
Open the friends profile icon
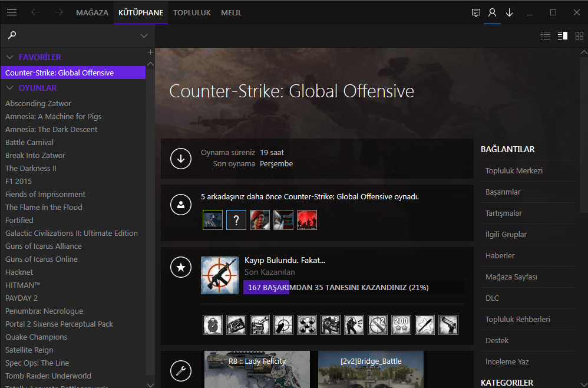point(492,13)
